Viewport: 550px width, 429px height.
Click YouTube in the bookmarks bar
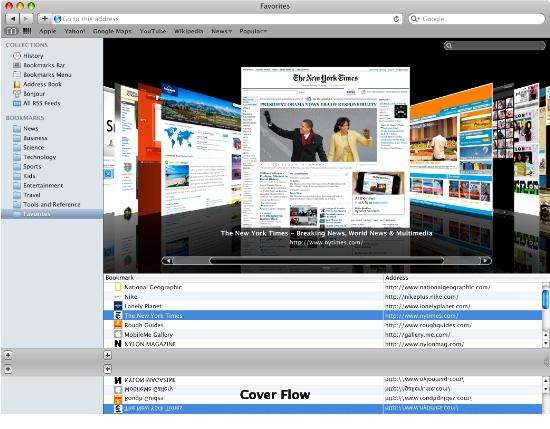[x=153, y=31]
